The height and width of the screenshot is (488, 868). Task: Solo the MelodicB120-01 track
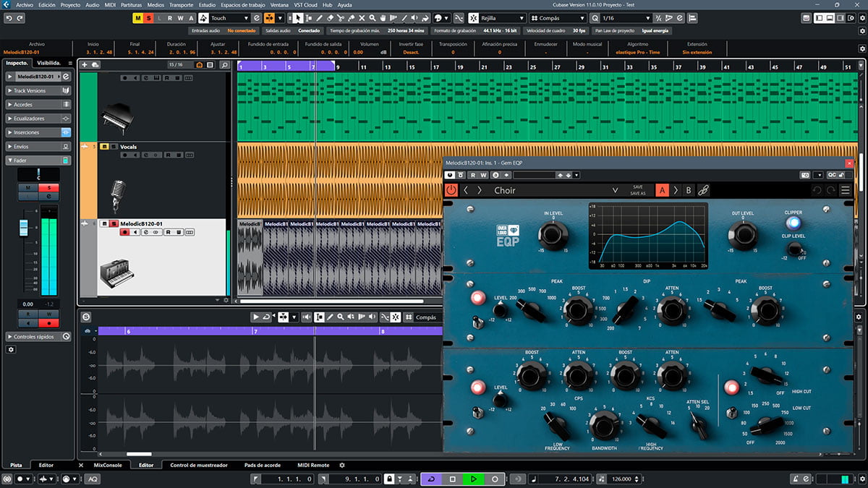pos(114,223)
